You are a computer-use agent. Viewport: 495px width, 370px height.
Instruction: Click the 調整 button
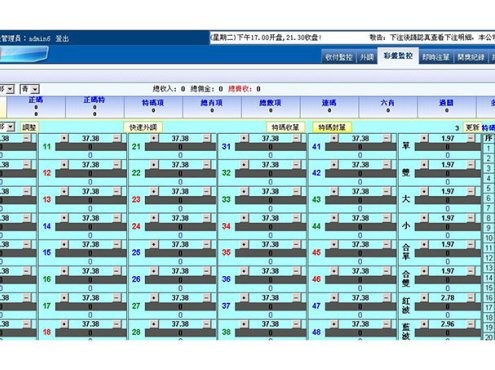pos(29,127)
